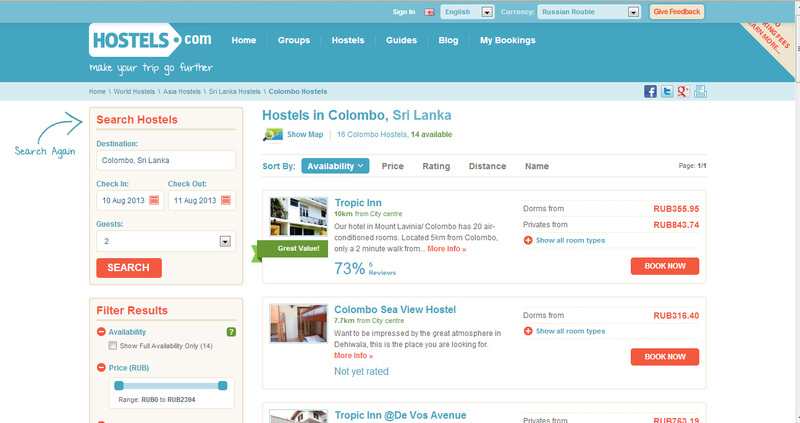Image resolution: width=800 pixels, height=423 pixels.
Task: Sort results by Price
Action: point(392,166)
